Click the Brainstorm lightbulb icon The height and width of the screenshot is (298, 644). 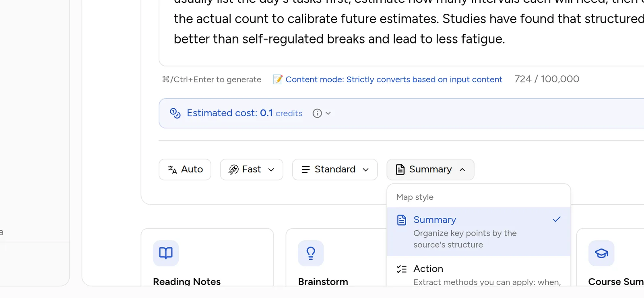coord(311,253)
